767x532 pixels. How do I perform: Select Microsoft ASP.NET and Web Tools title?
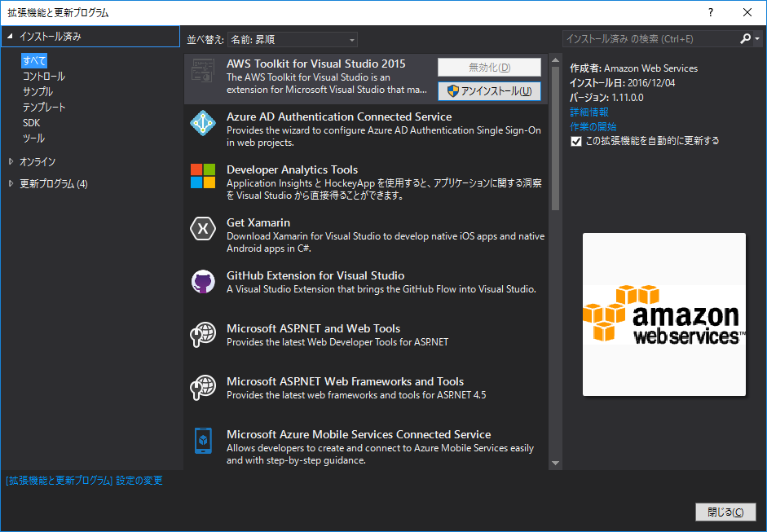[313, 328]
